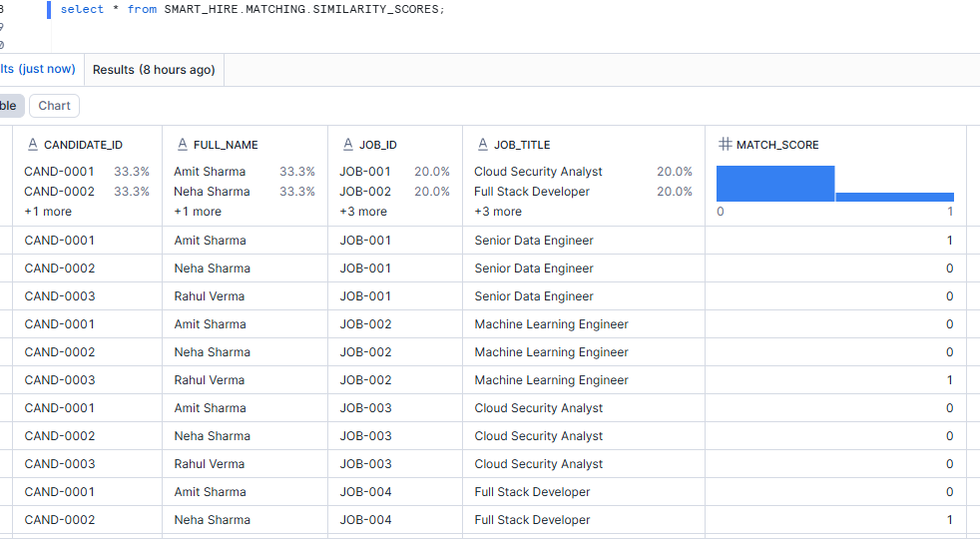Switch to Chart view
Image resolution: width=980 pixels, height=540 pixels.
tap(54, 106)
